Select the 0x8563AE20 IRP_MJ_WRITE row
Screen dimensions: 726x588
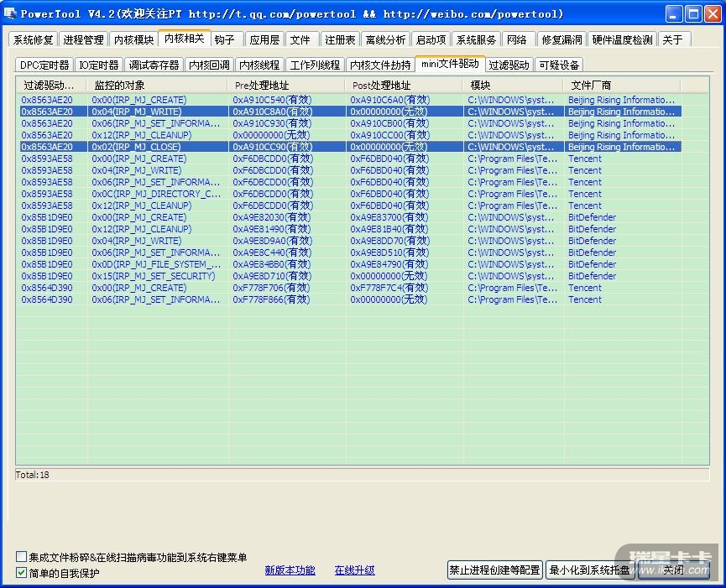138,112
